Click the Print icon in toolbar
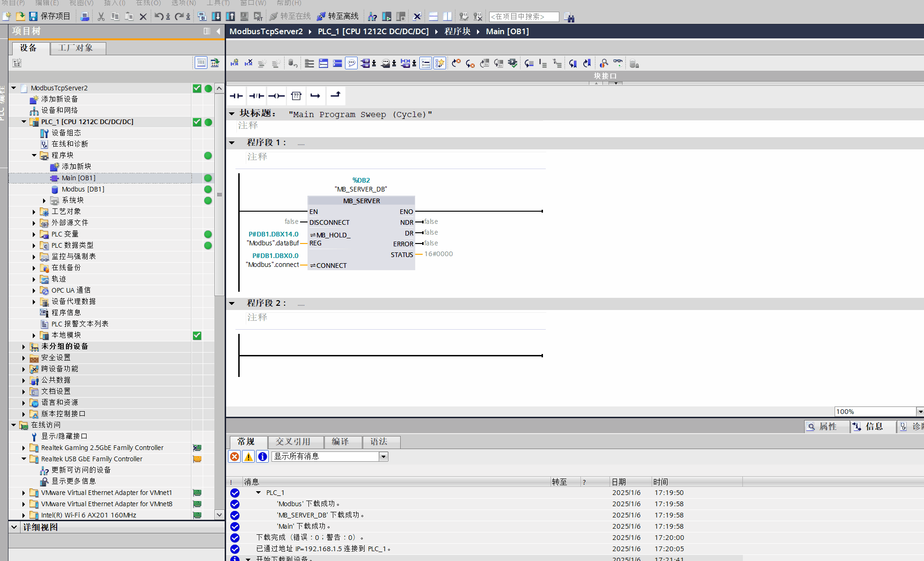This screenshot has height=561, width=924. tap(85, 16)
